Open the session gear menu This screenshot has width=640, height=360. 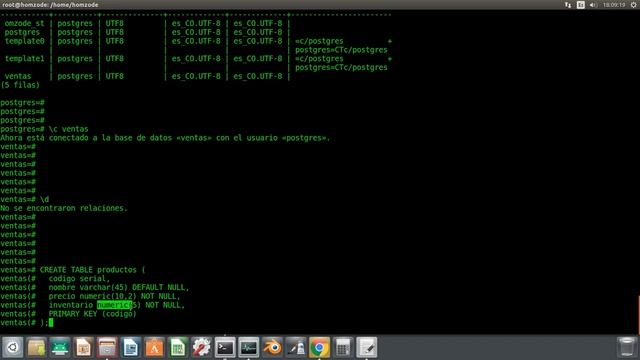[634, 5]
